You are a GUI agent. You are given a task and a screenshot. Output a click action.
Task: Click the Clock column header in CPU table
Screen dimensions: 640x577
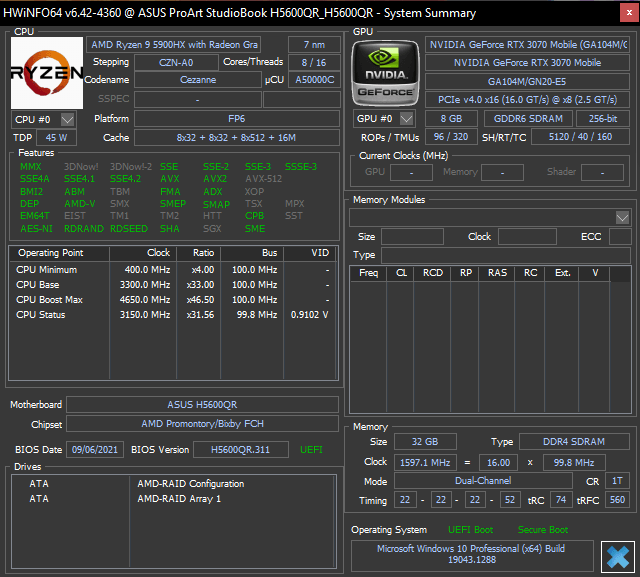tap(143, 253)
